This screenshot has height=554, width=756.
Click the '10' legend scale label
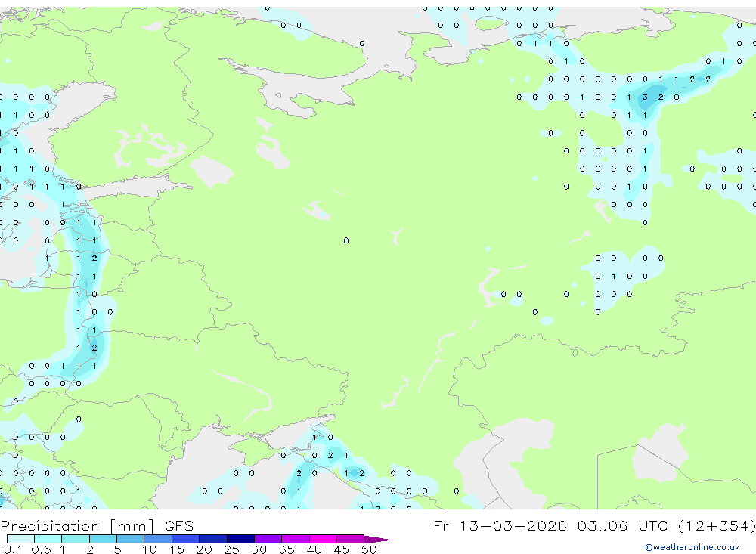pyautogui.click(x=150, y=549)
